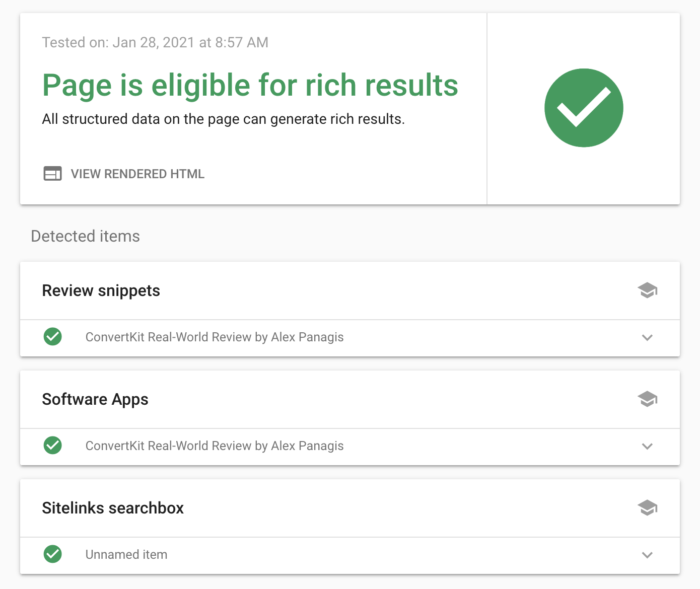700x589 pixels.
Task: Click VIEW RENDERED HTML
Action: click(x=137, y=174)
